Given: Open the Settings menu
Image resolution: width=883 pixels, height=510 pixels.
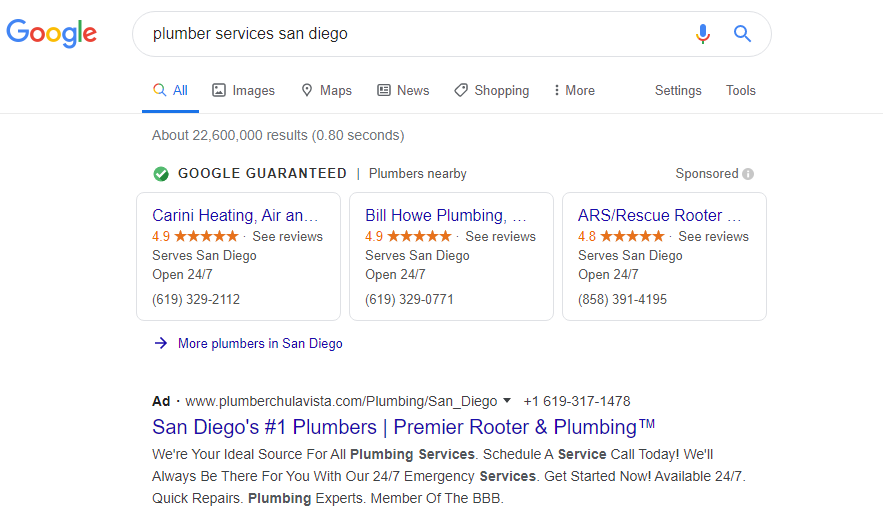Looking at the screenshot, I should 678,90.
